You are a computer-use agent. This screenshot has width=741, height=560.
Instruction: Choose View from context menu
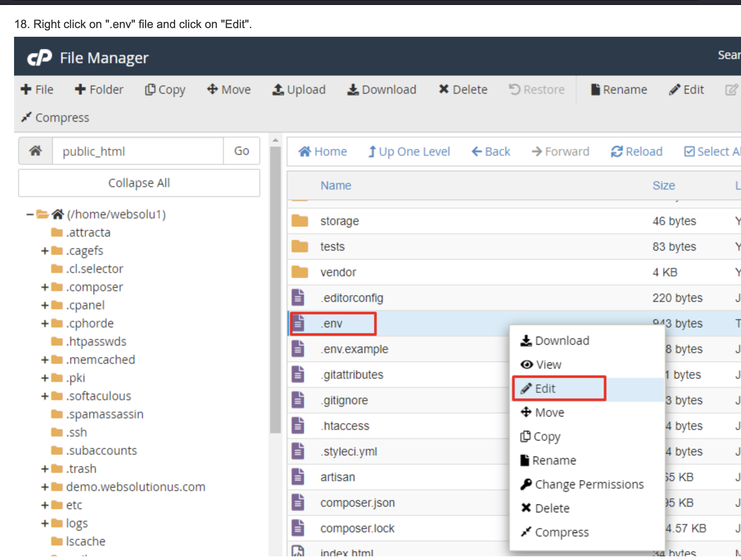point(541,365)
